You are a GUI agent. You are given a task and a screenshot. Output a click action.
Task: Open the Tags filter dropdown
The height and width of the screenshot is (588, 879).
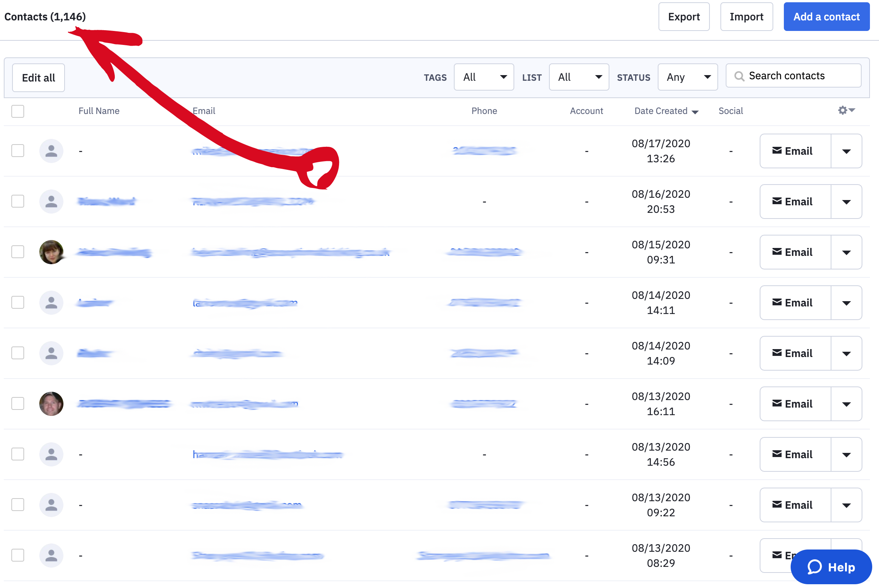(x=484, y=77)
